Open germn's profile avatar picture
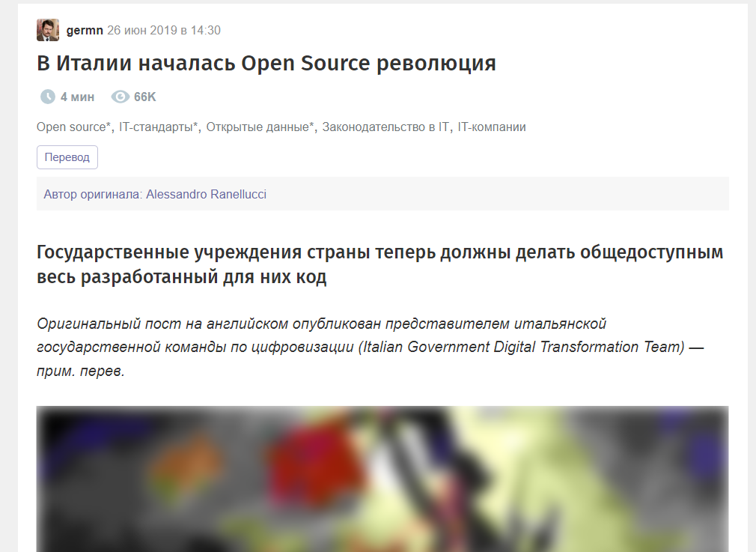This screenshot has height=552, width=756. (x=48, y=30)
